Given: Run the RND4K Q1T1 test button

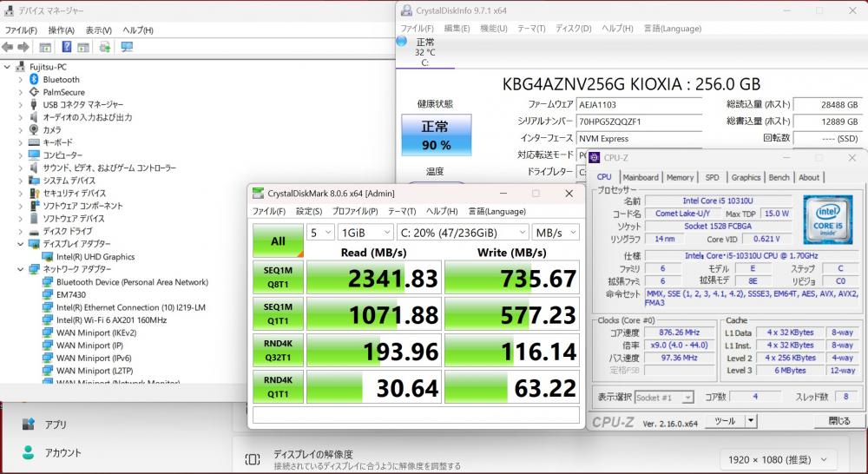Looking at the screenshot, I should point(278,387).
